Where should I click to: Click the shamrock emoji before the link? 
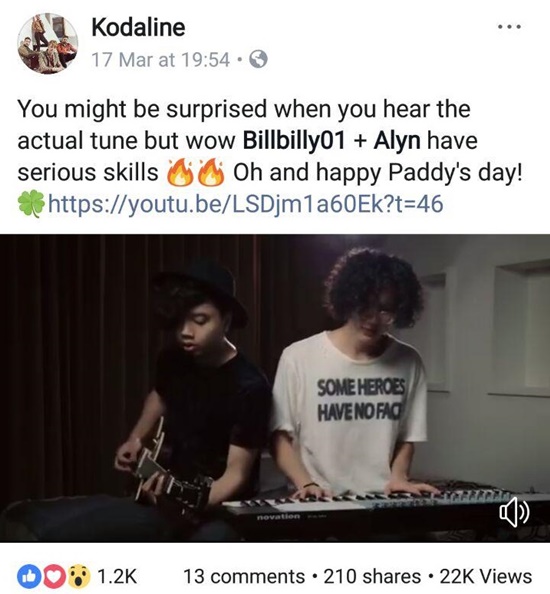coord(31,203)
